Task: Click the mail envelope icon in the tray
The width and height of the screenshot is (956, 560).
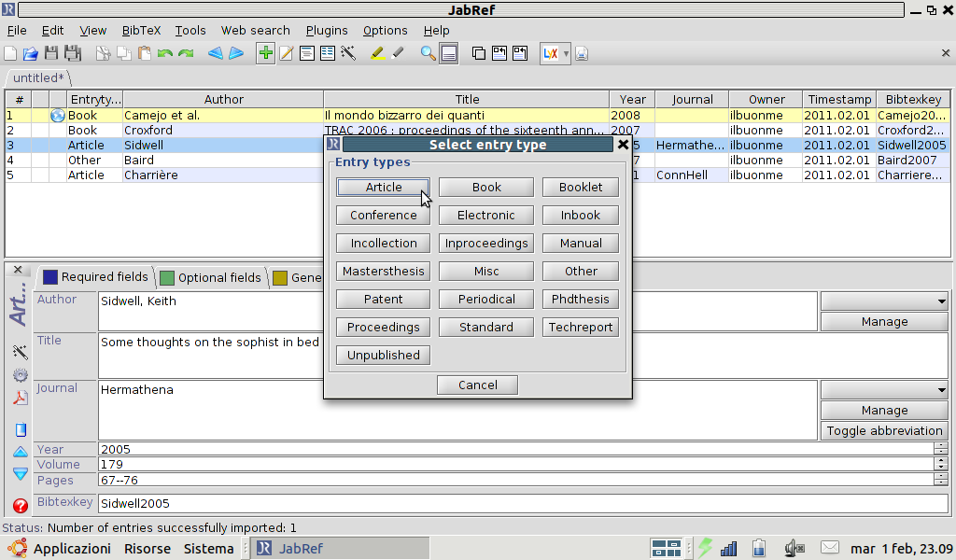Action: (830, 548)
